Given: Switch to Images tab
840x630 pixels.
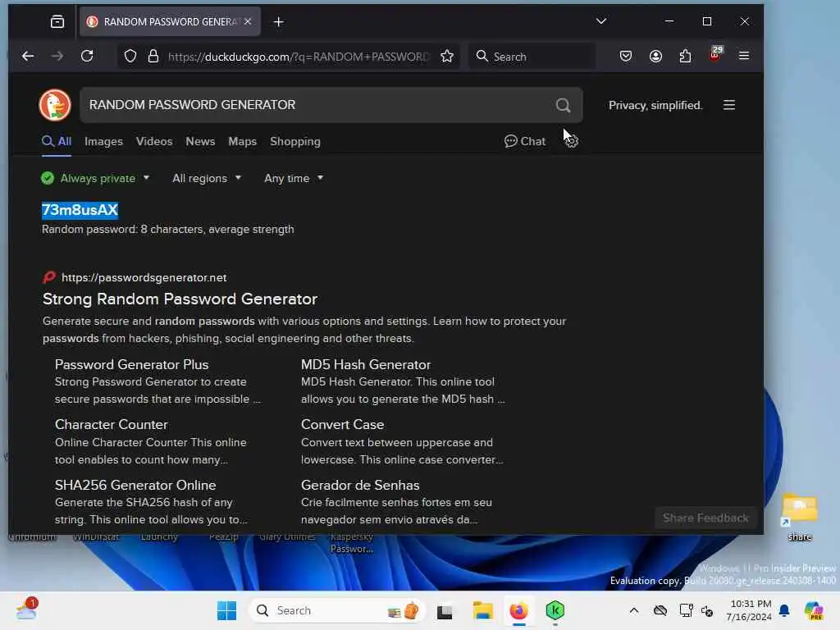Looking at the screenshot, I should point(104,141).
